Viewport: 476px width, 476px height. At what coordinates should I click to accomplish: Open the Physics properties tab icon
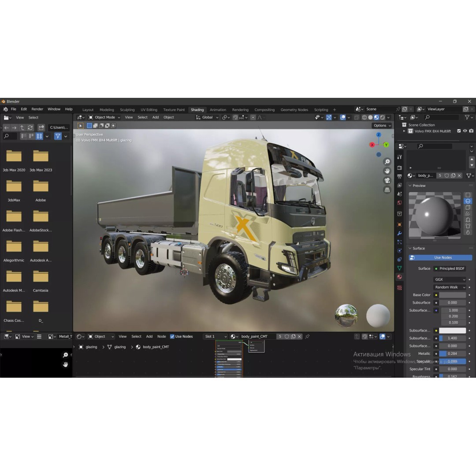(399, 251)
